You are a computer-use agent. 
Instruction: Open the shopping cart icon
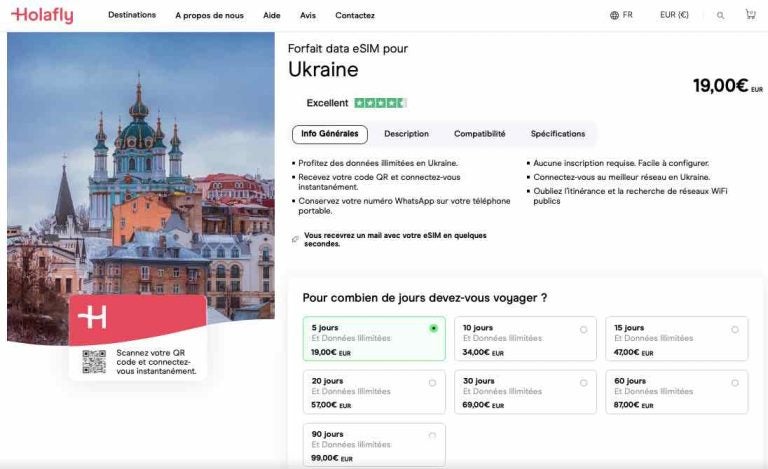click(x=750, y=14)
